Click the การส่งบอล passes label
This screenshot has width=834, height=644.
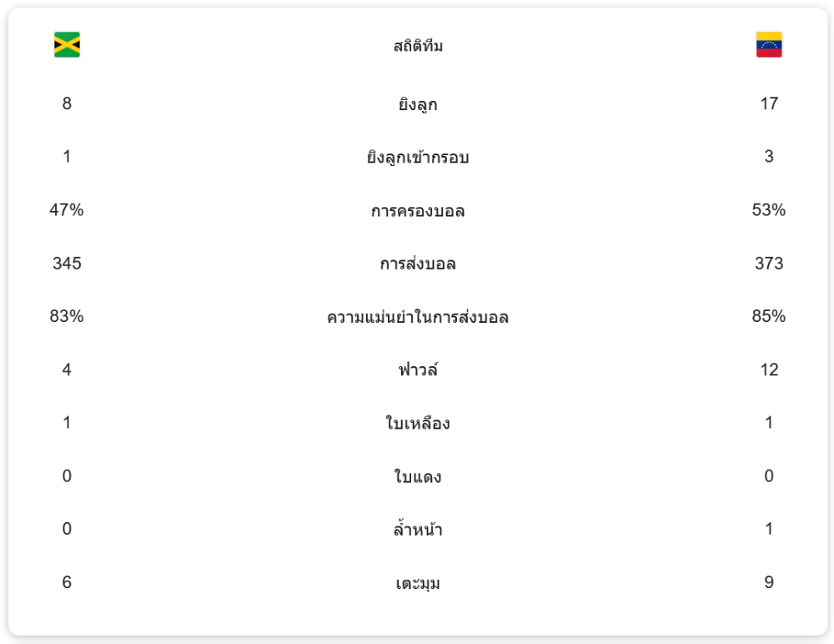click(x=418, y=264)
